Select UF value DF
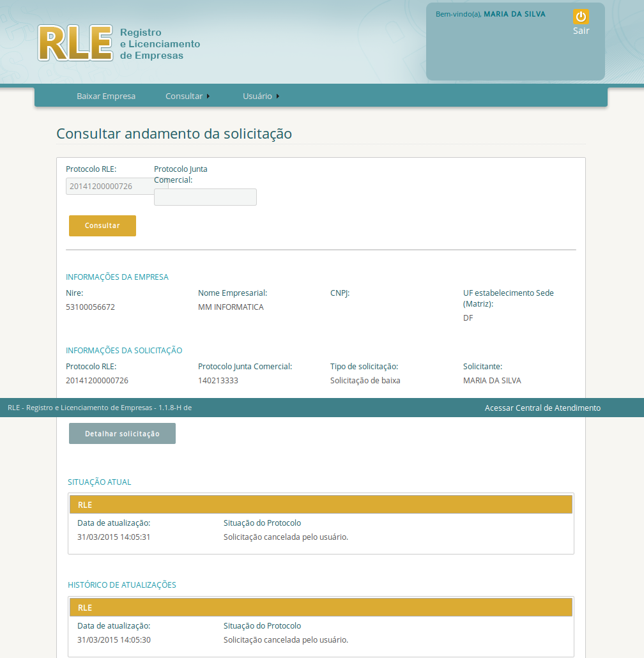 click(x=468, y=318)
